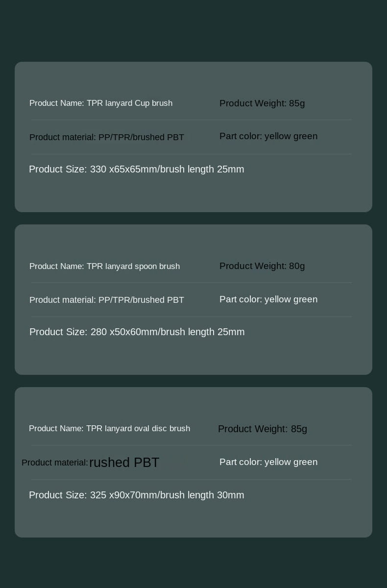Viewport: 387px width, 588px height.
Task: Select Product Weight: 85g in third card
Action: [263, 429]
